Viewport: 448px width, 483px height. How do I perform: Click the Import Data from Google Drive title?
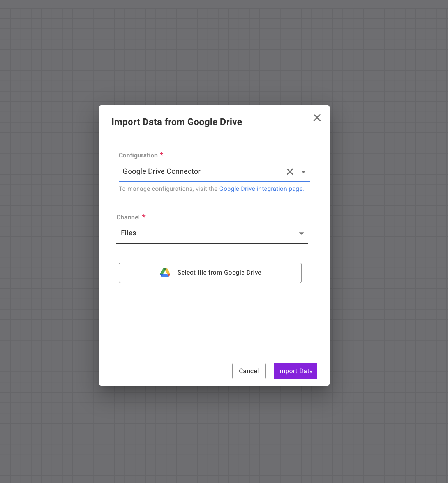click(177, 122)
